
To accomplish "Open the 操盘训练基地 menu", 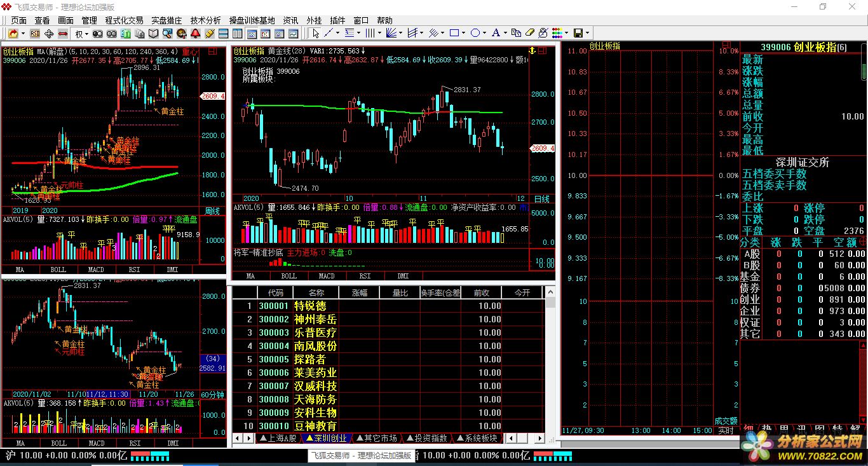I will 252,20.
